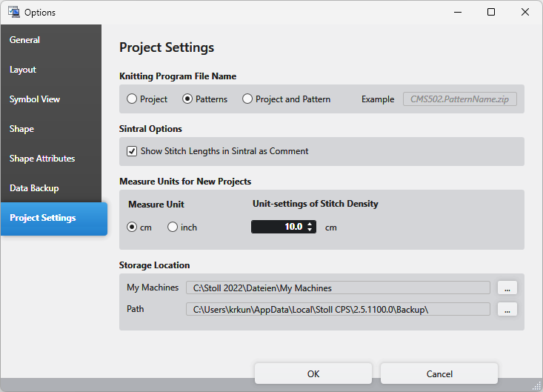Switch to the Layout tab
This screenshot has height=392, width=543.
click(23, 70)
